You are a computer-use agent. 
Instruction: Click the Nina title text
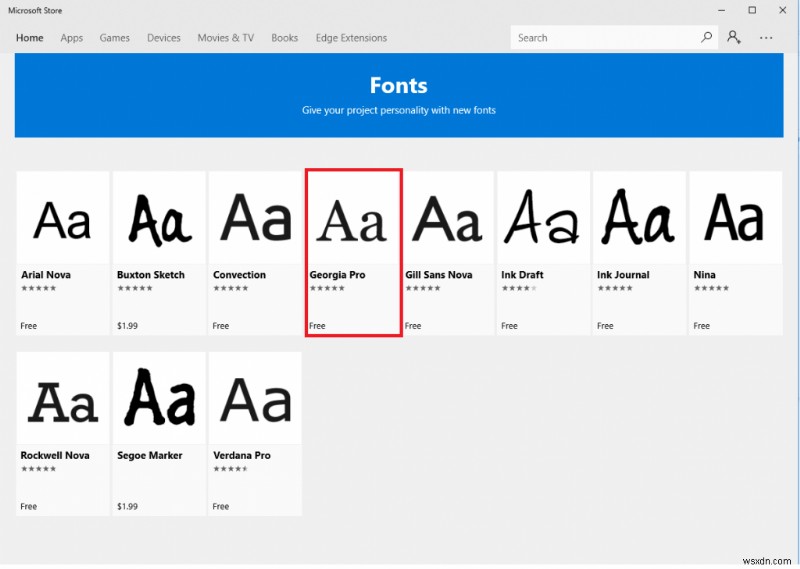(704, 275)
